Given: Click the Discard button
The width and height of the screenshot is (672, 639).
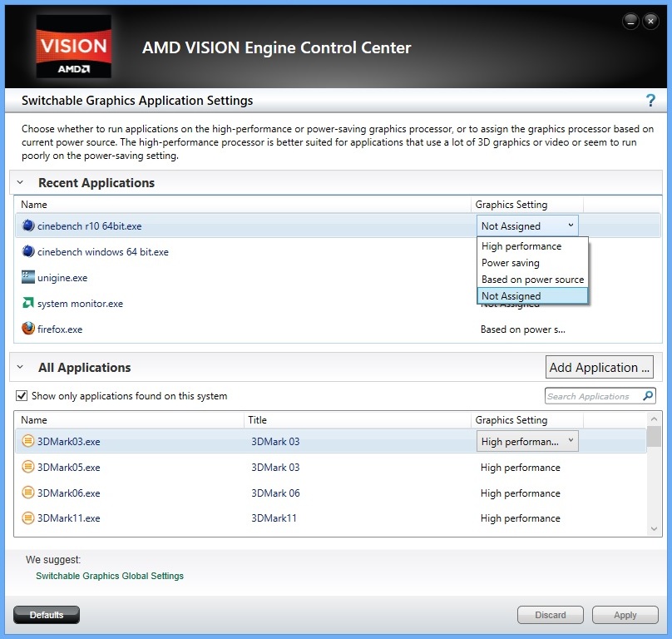Looking at the screenshot, I should 551,615.
